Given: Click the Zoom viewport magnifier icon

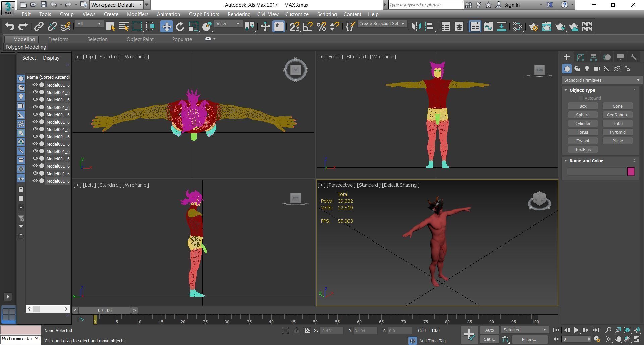Looking at the screenshot, I should point(608,330).
